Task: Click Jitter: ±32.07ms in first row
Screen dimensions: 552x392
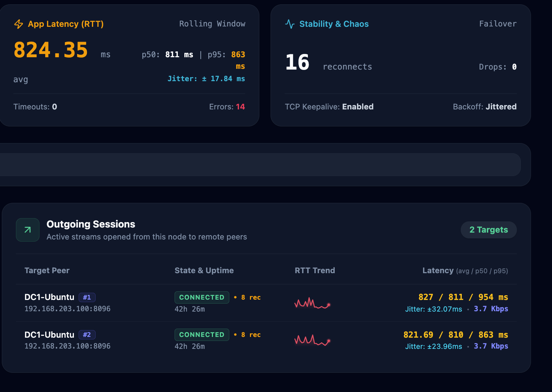Action: coord(434,309)
